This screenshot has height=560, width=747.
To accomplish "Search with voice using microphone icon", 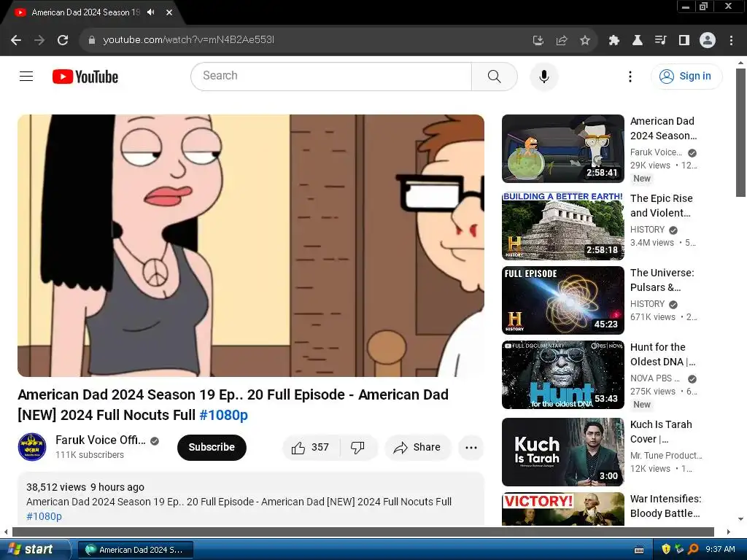I will 544,77.
